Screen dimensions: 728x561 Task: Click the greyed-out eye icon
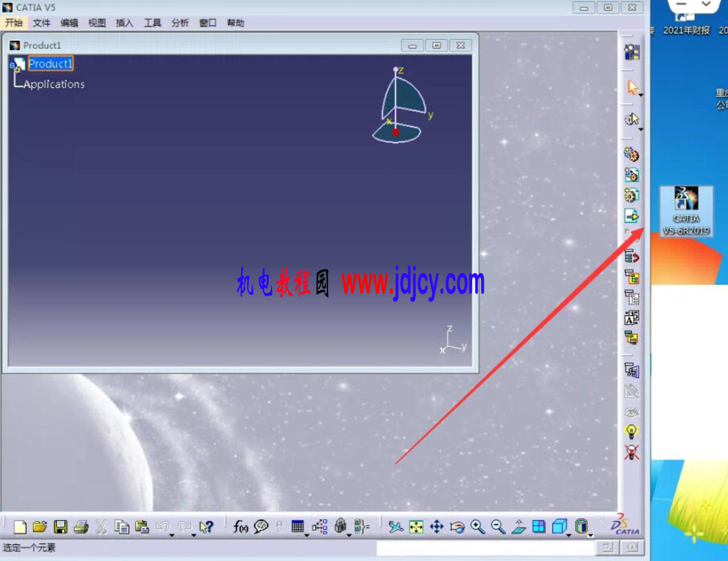[632, 411]
